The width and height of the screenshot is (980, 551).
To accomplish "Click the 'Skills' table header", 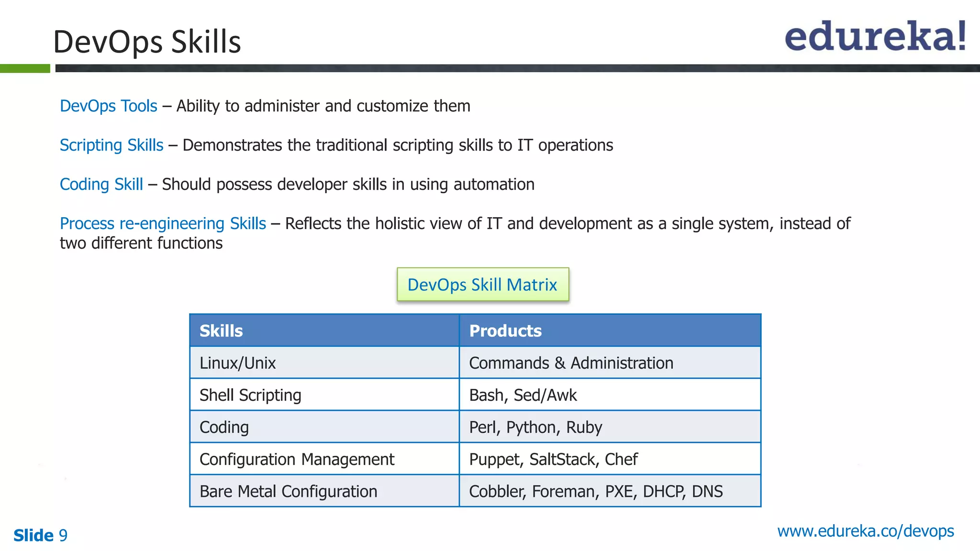I will (x=324, y=331).
